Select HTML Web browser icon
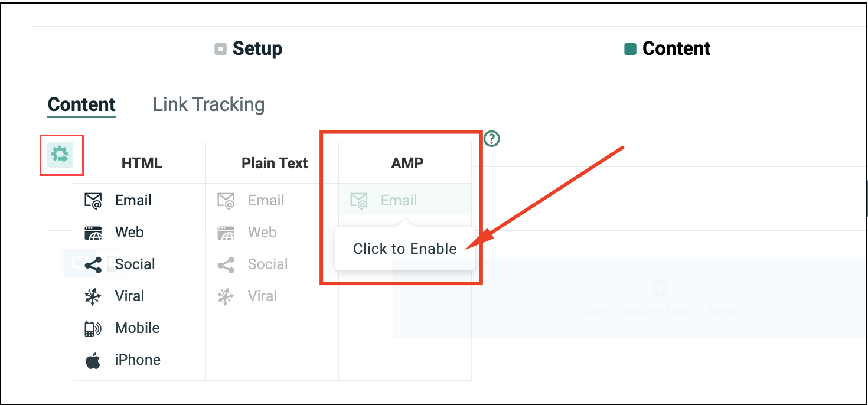Image resolution: width=868 pixels, height=405 pixels. [93, 233]
